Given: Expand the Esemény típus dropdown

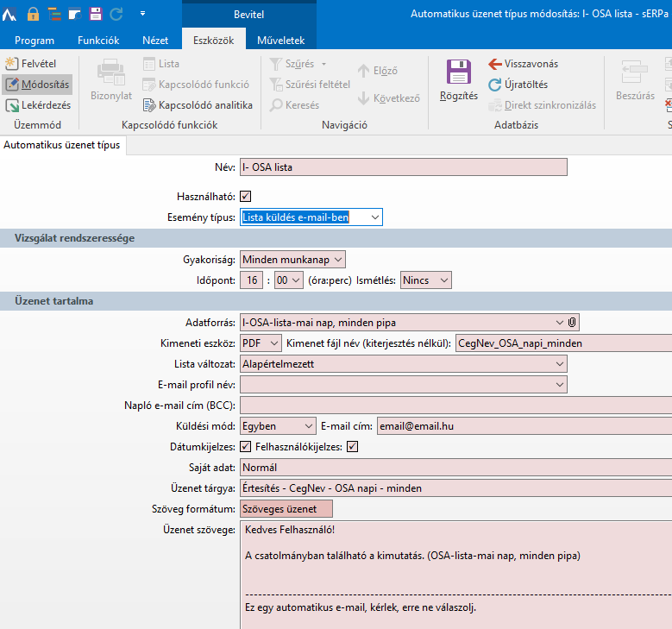Looking at the screenshot, I should (x=374, y=217).
